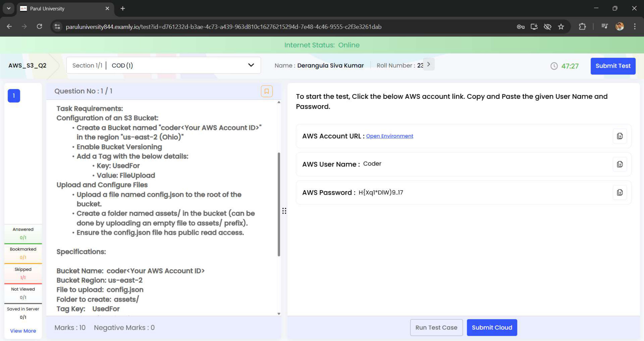Click the clock timer icon

pyautogui.click(x=554, y=66)
